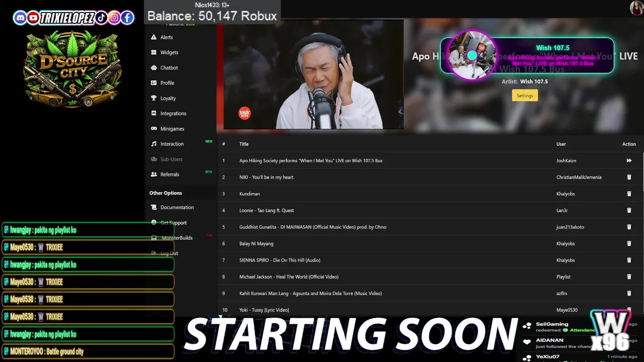Delete SIENNA SPIRO - Die On This Hill
Viewport: 644px width, 362px height.
(629, 260)
